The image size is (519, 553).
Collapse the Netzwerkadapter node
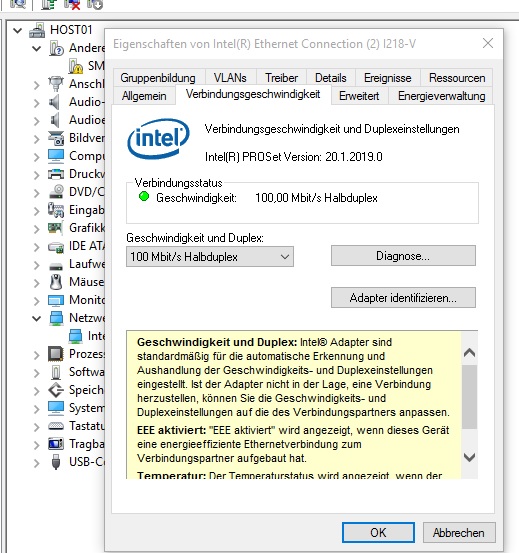click(x=37, y=318)
